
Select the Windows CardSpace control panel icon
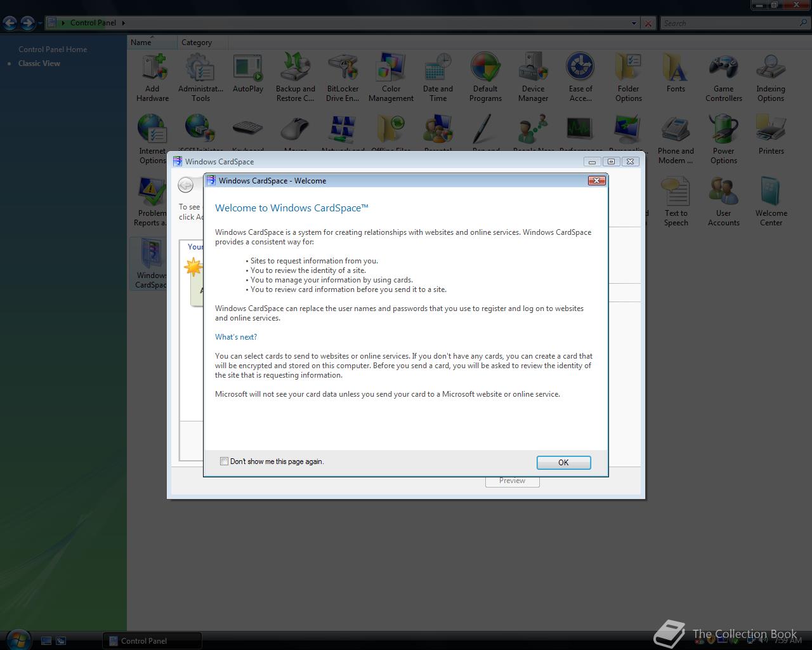[150, 264]
